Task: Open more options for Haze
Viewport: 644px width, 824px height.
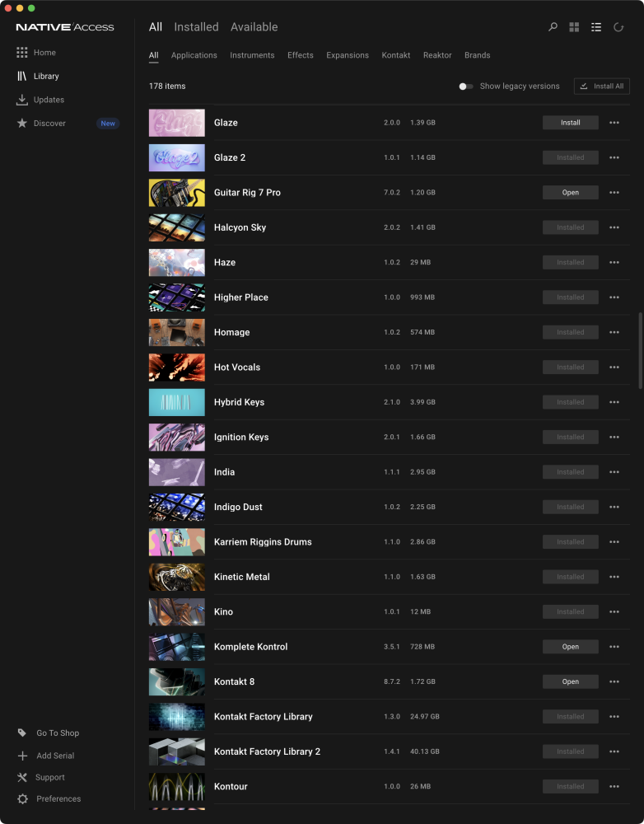Action: [x=614, y=262]
